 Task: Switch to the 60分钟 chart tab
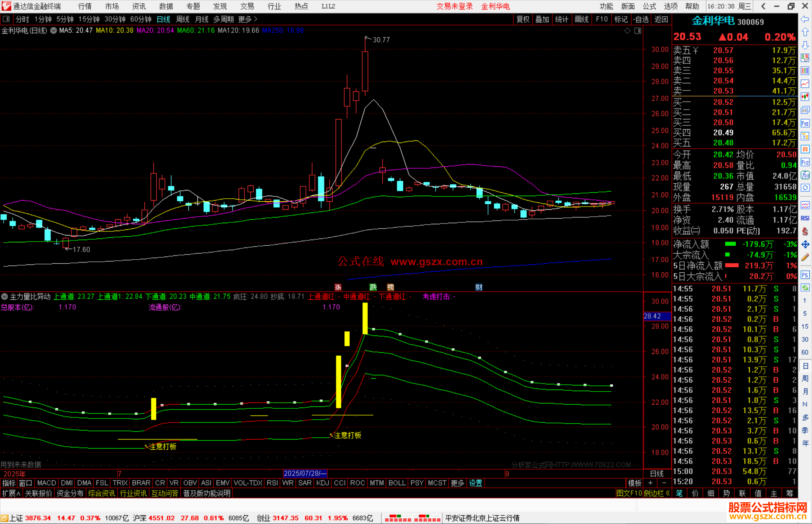141,19
